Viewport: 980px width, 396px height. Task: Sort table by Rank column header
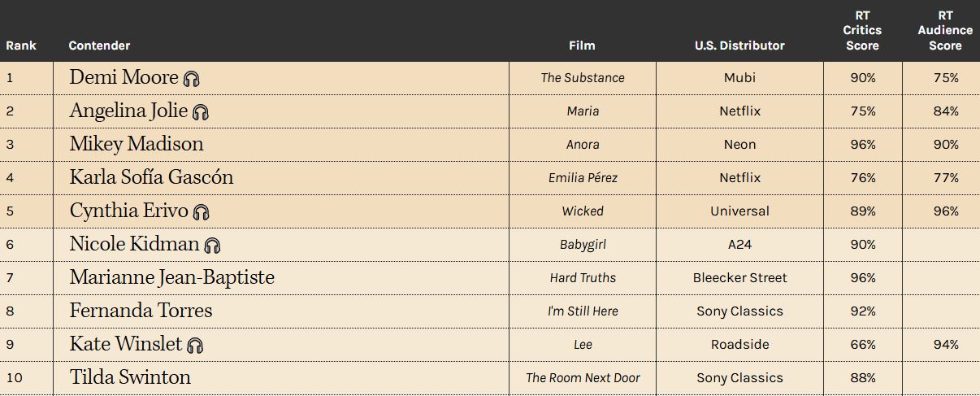pos(21,46)
